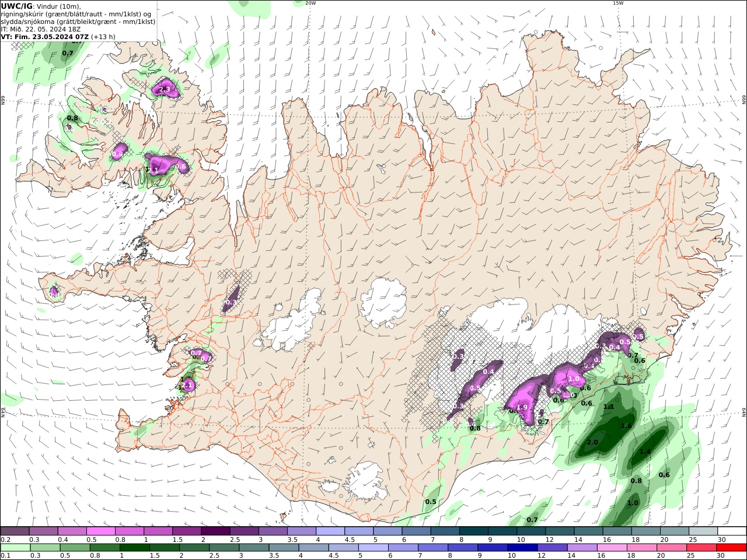Image resolution: width=747 pixels, height=560 pixels.
Task: Click the '2.0' rain value offshore southeast
Action: coord(592,442)
